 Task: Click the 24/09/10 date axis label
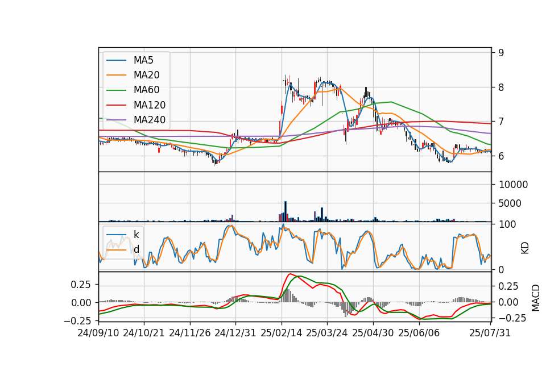98,333
